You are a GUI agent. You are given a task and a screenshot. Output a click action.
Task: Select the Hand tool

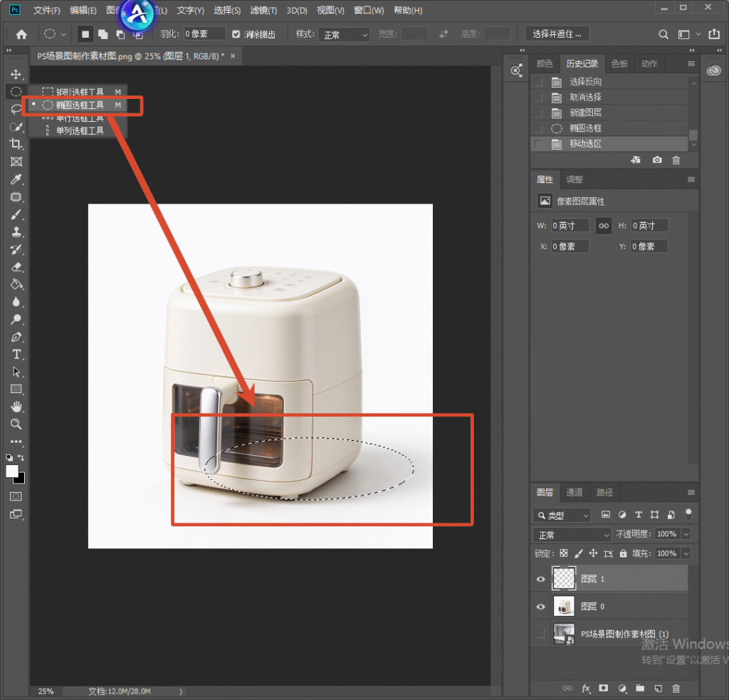pos(16,407)
